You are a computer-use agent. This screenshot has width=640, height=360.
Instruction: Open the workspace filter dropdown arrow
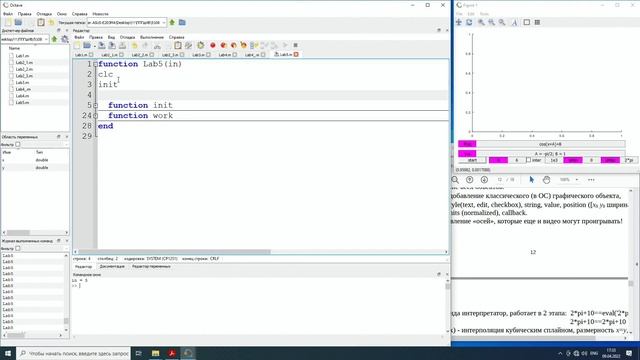[66, 144]
